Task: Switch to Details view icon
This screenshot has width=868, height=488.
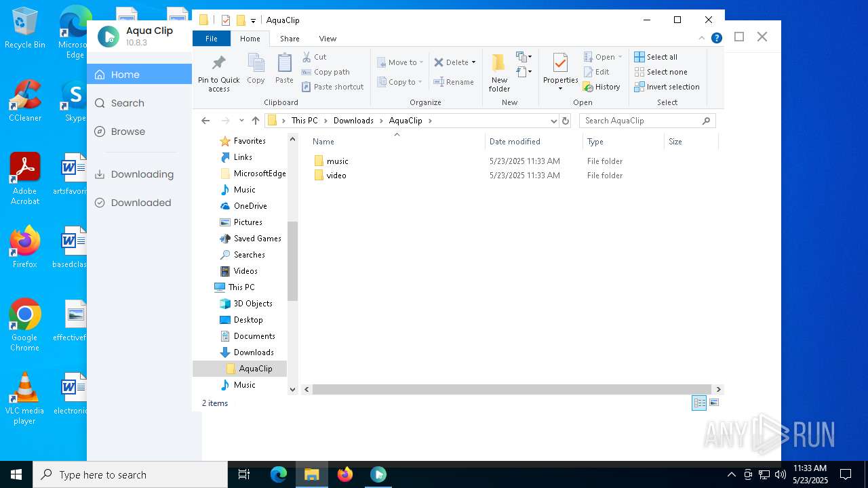Action: tap(699, 403)
